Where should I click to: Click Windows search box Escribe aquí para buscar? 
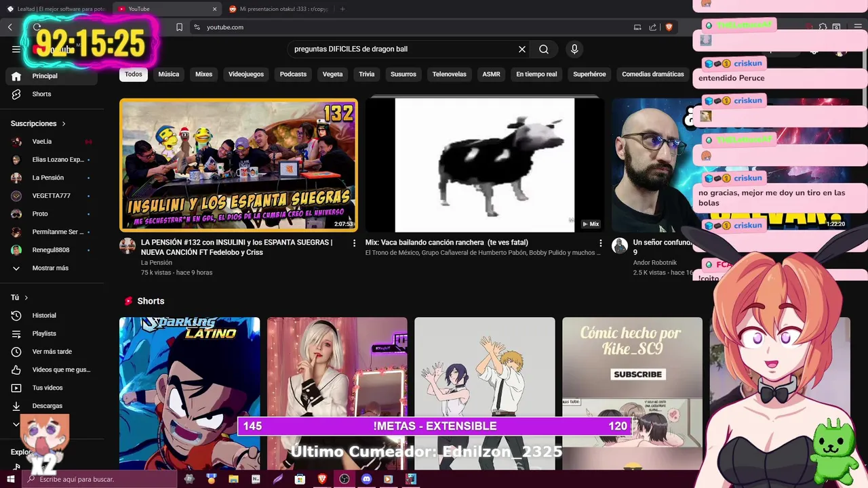pos(100,479)
